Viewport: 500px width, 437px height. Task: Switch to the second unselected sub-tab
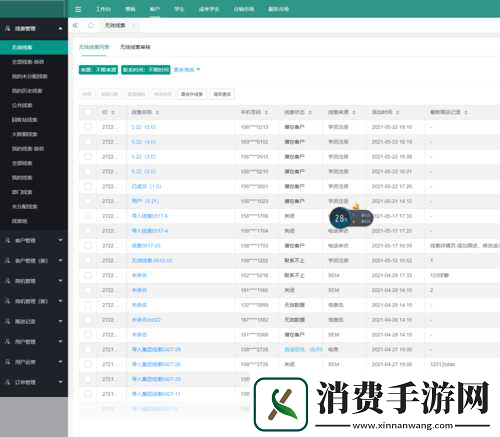(135, 47)
